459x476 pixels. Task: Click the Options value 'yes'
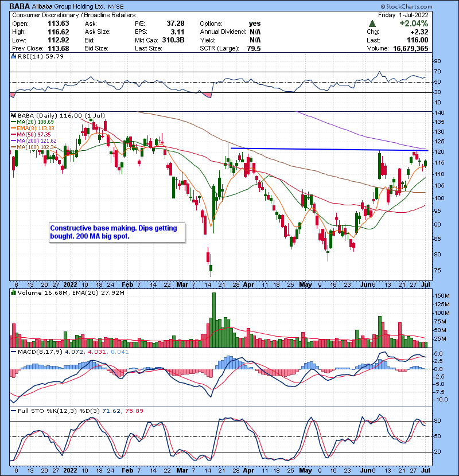(255, 24)
